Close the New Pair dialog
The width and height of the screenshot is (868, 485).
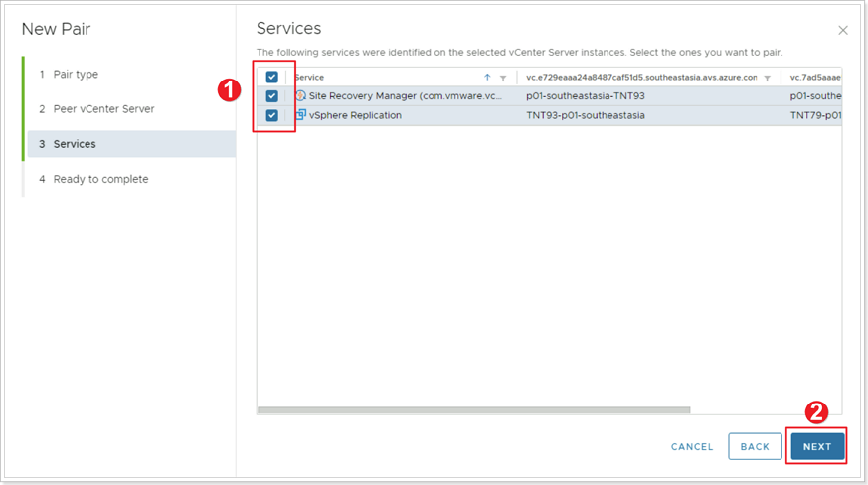[x=843, y=31]
